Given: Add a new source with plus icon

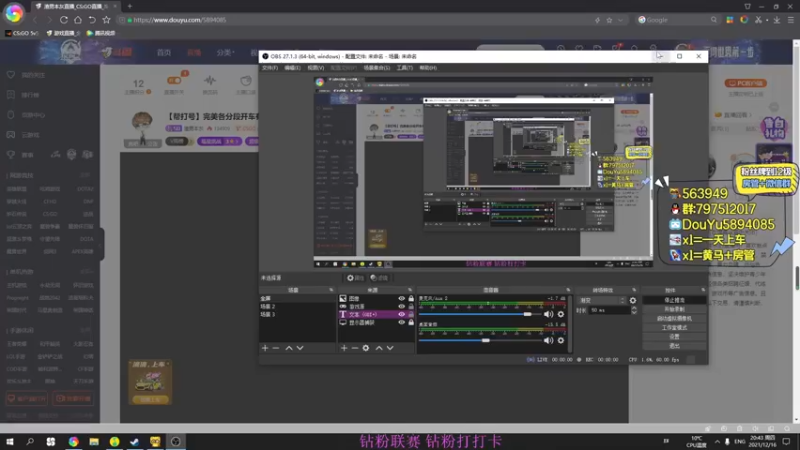Looking at the screenshot, I should coord(344,348).
